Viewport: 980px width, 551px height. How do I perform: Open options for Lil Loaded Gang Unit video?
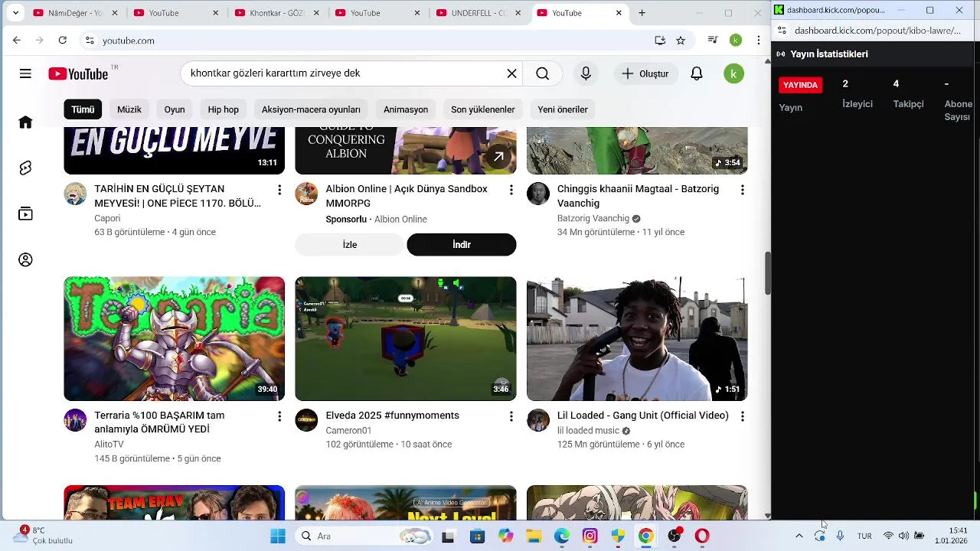[742, 416]
